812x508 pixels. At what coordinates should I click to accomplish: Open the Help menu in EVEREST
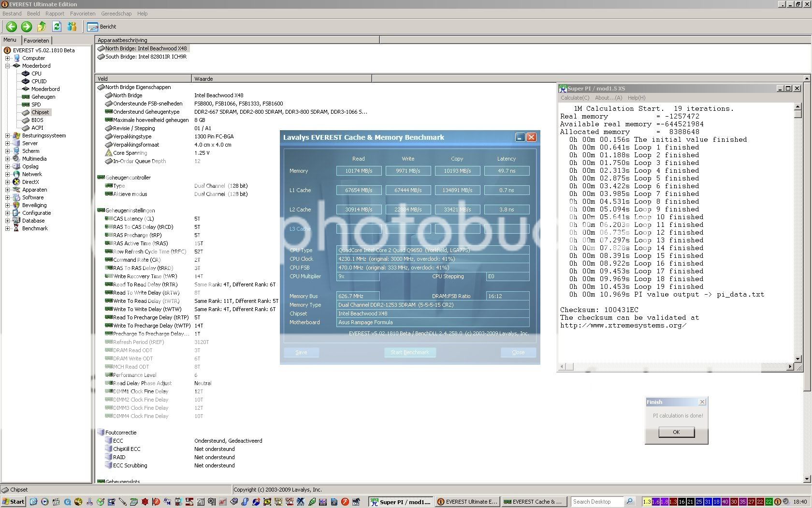[142, 14]
